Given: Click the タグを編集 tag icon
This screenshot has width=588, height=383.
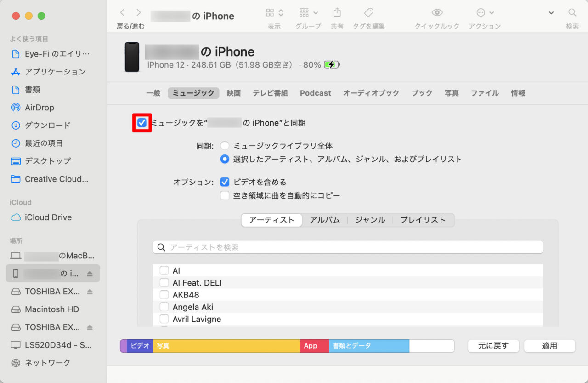Looking at the screenshot, I should pyautogui.click(x=368, y=12).
